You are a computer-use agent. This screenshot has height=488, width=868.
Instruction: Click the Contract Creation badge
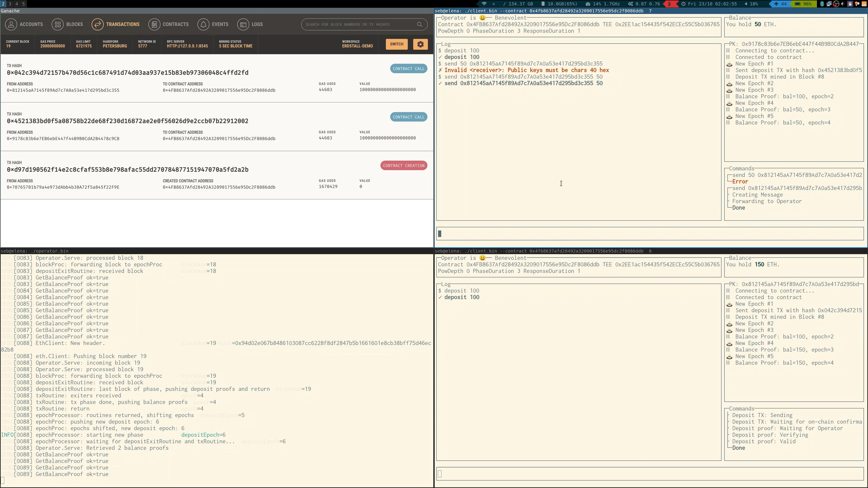click(404, 166)
